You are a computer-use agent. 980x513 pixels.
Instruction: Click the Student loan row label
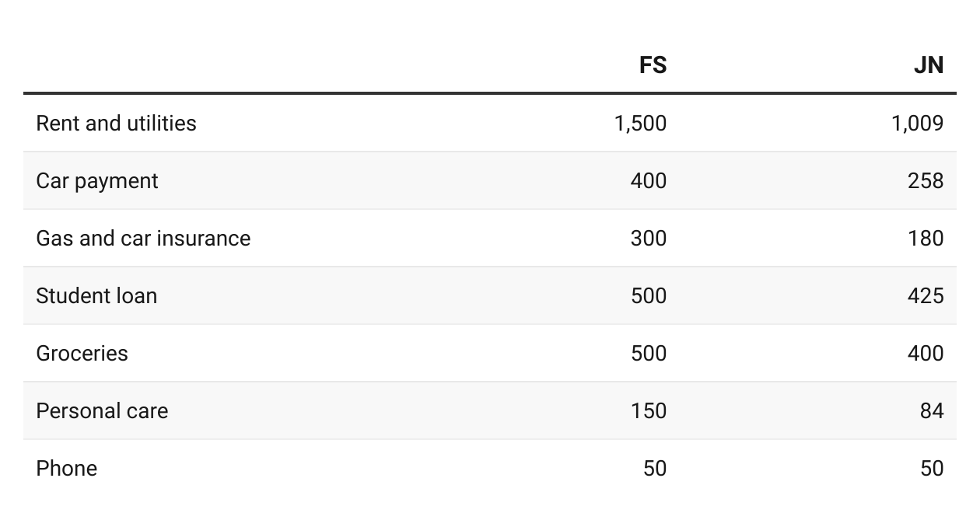[96, 295]
